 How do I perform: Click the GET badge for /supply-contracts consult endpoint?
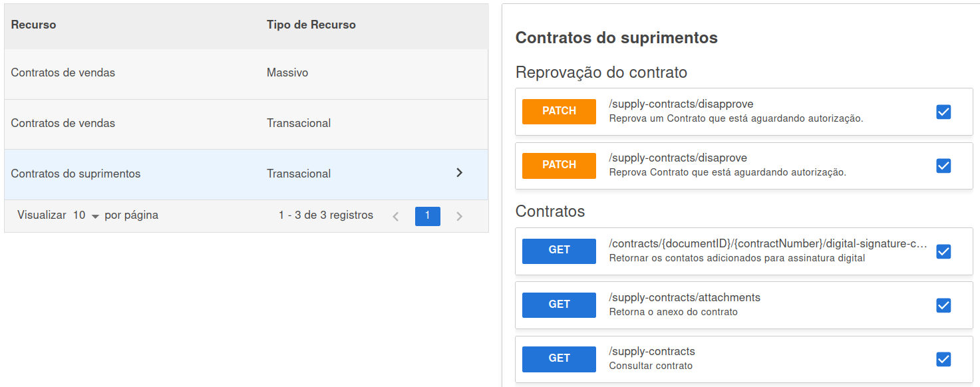tap(559, 358)
